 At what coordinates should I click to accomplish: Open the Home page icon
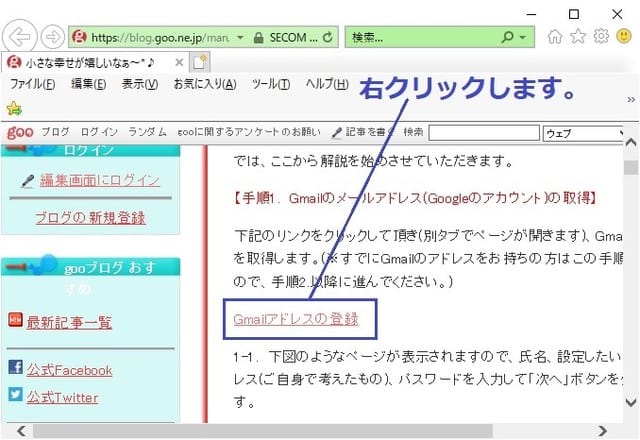pyautogui.click(x=556, y=37)
